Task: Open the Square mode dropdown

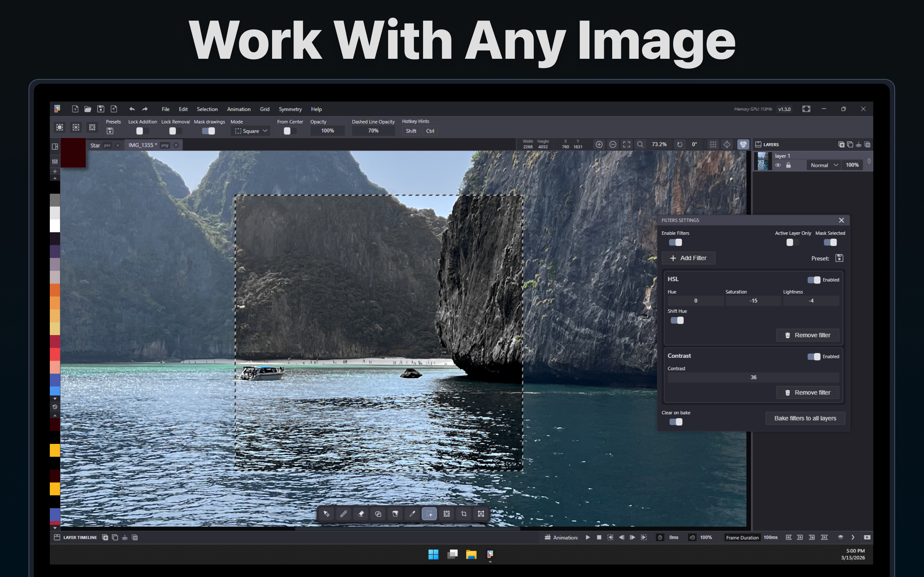Action: pos(251,131)
